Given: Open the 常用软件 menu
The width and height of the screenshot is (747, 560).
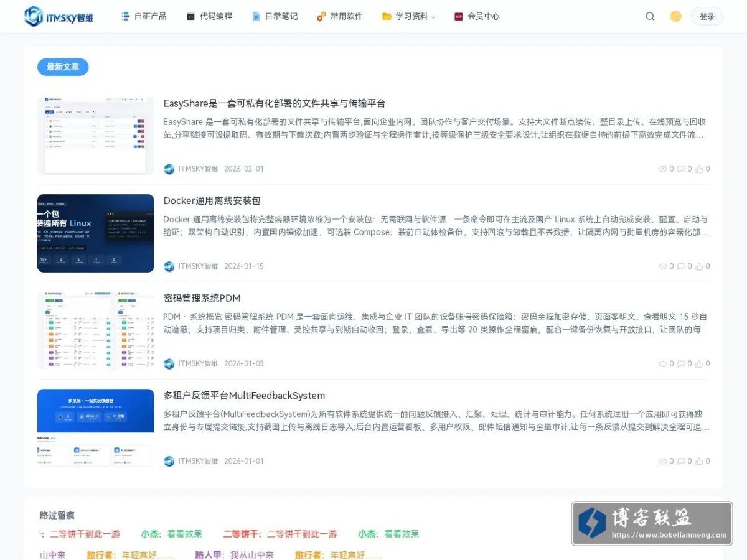Looking at the screenshot, I should (339, 17).
